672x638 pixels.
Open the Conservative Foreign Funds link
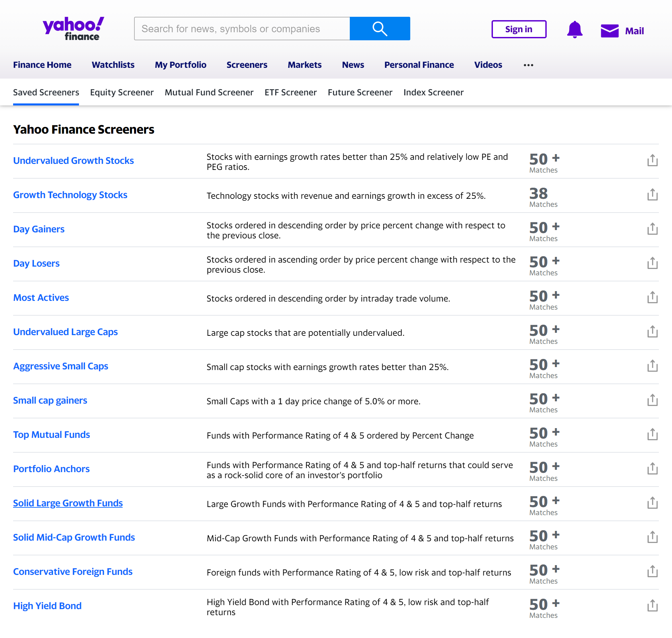tap(73, 572)
